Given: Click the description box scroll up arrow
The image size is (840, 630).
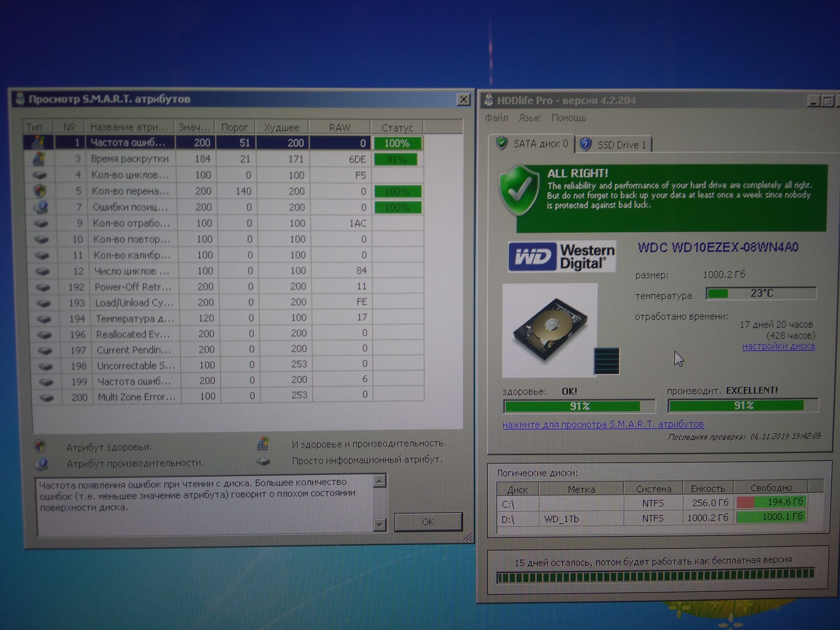Looking at the screenshot, I should pos(379,481).
